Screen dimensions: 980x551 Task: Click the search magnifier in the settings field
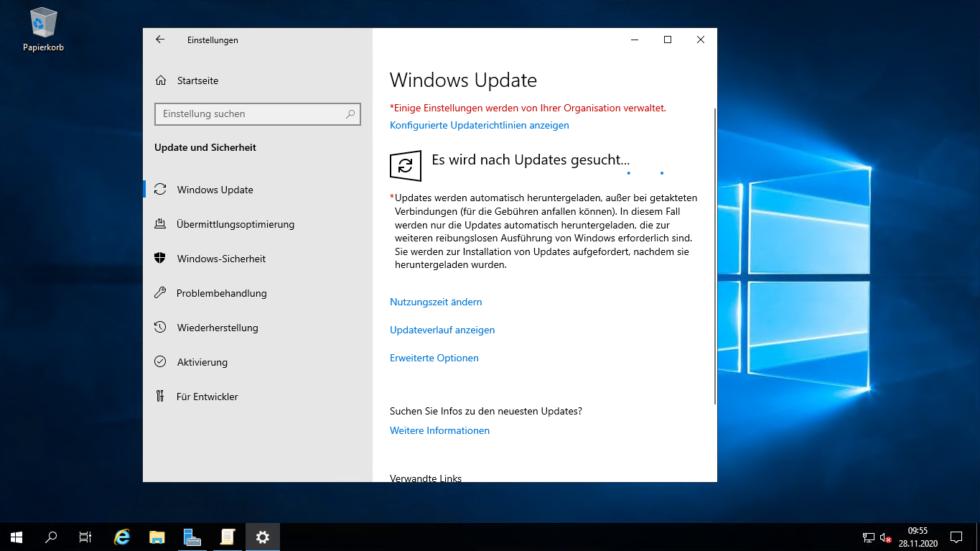(x=350, y=114)
